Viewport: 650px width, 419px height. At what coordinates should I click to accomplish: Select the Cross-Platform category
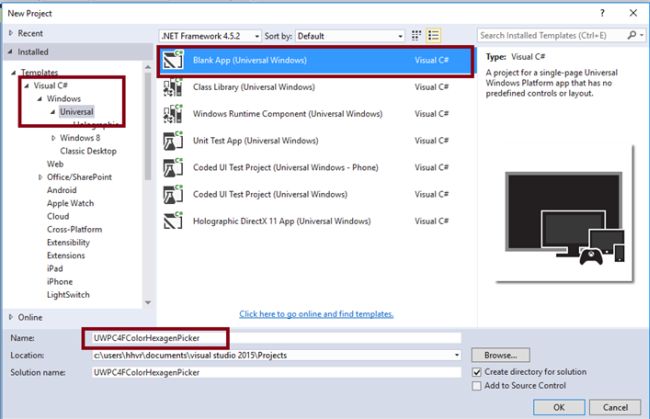click(x=74, y=229)
